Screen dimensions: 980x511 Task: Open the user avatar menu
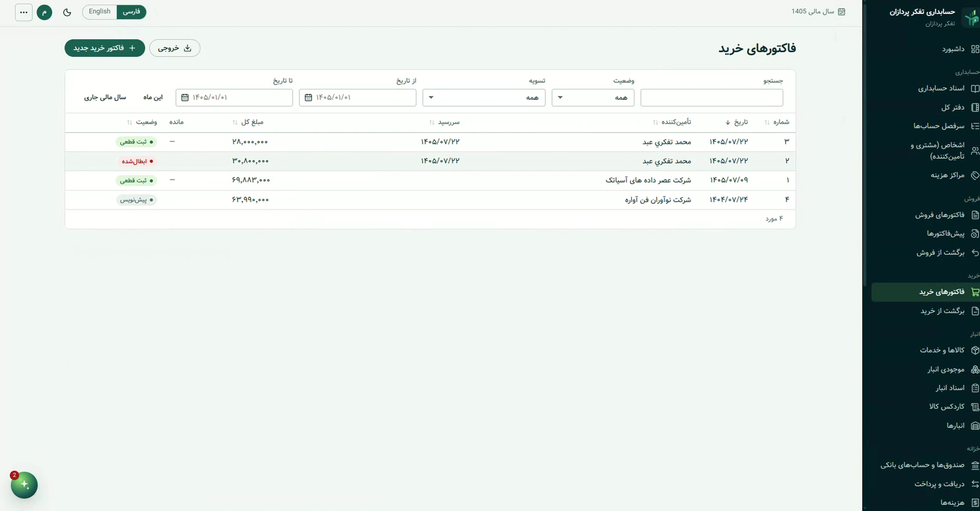point(45,12)
